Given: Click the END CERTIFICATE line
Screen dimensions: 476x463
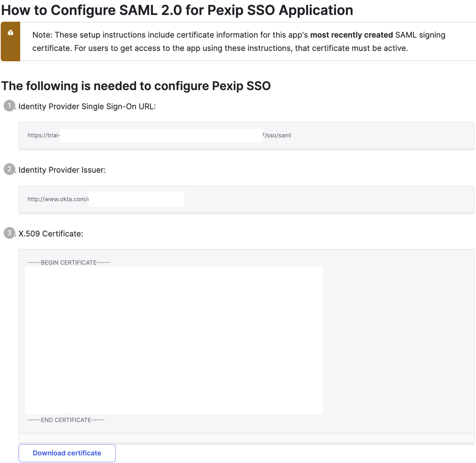Looking at the screenshot, I should [66, 420].
